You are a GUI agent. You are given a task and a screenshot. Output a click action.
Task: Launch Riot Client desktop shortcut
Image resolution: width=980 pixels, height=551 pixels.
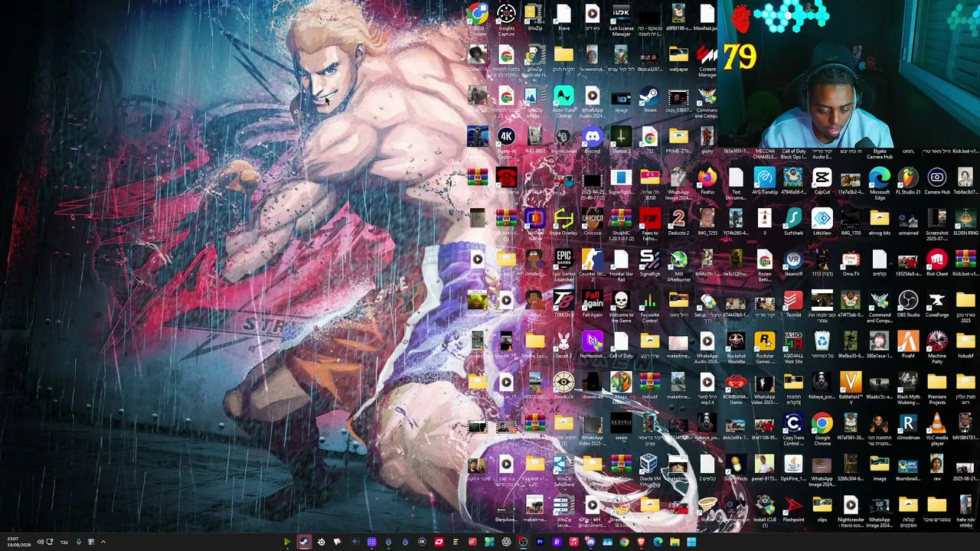point(936,265)
